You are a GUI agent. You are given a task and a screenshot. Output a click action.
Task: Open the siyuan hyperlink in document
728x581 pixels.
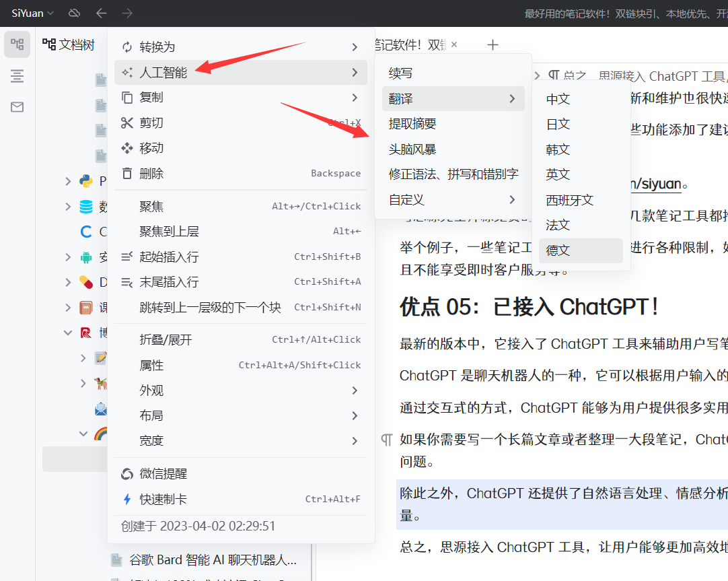click(x=657, y=184)
